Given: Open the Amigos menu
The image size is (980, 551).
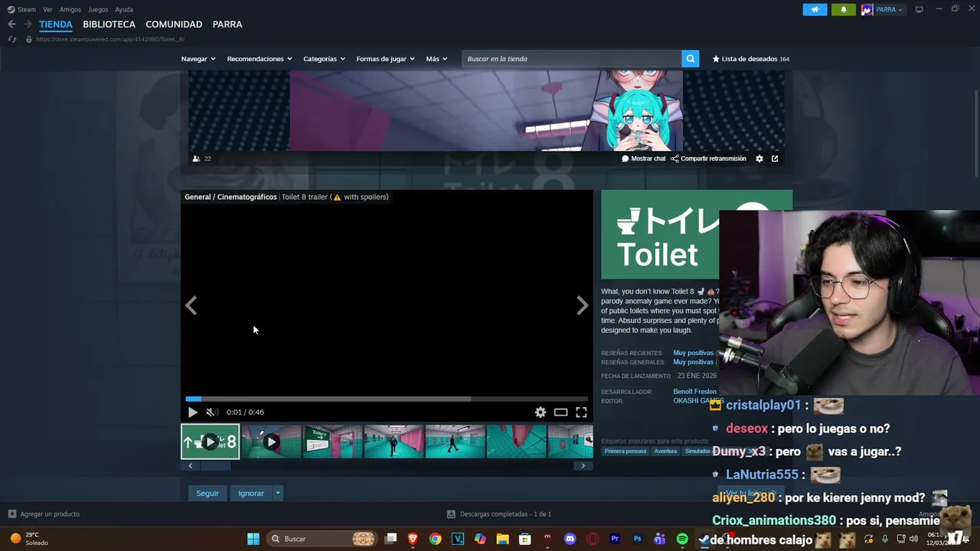Looking at the screenshot, I should click(70, 9).
